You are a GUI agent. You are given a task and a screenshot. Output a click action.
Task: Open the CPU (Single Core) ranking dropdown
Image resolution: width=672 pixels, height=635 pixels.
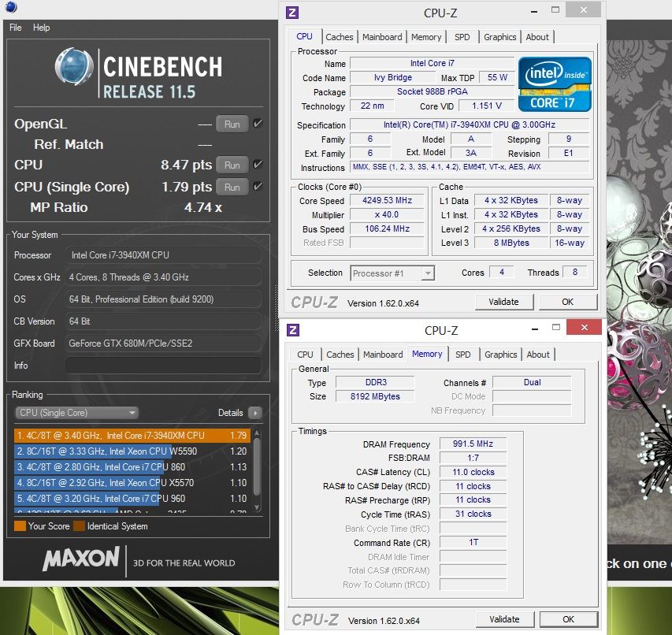pos(76,413)
